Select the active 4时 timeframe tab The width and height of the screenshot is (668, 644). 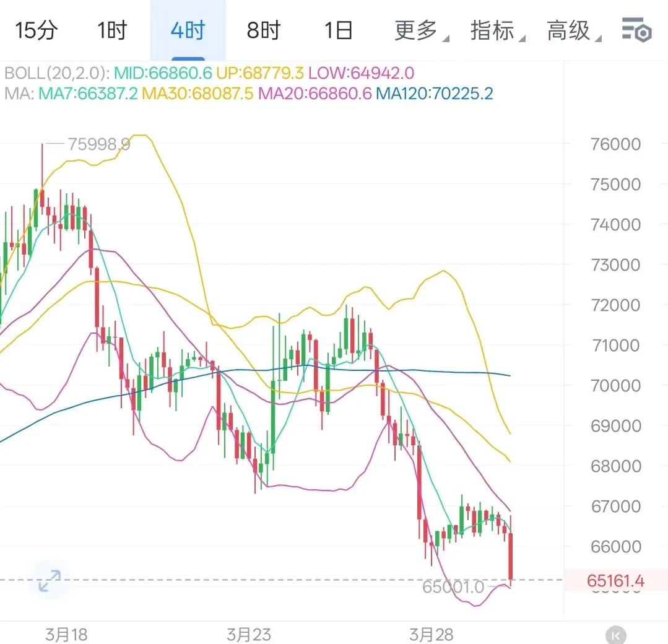(x=188, y=30)
